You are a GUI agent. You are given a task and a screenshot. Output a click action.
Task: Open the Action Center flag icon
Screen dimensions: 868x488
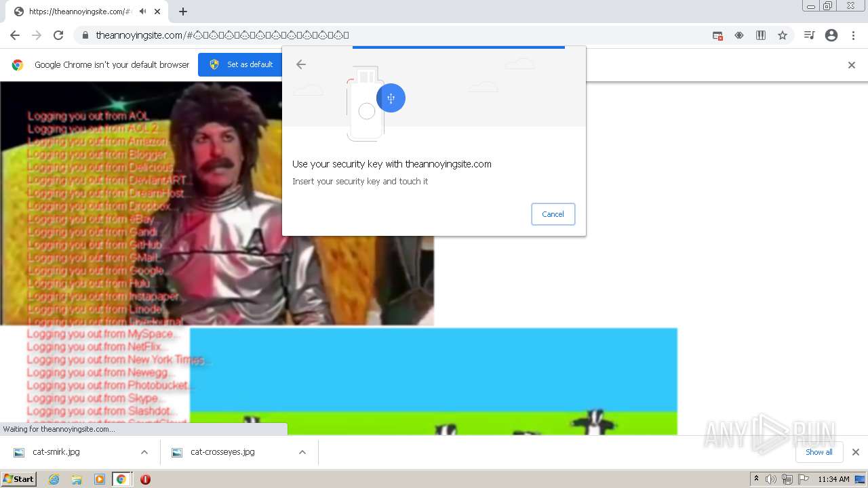(x=804, y=479)
